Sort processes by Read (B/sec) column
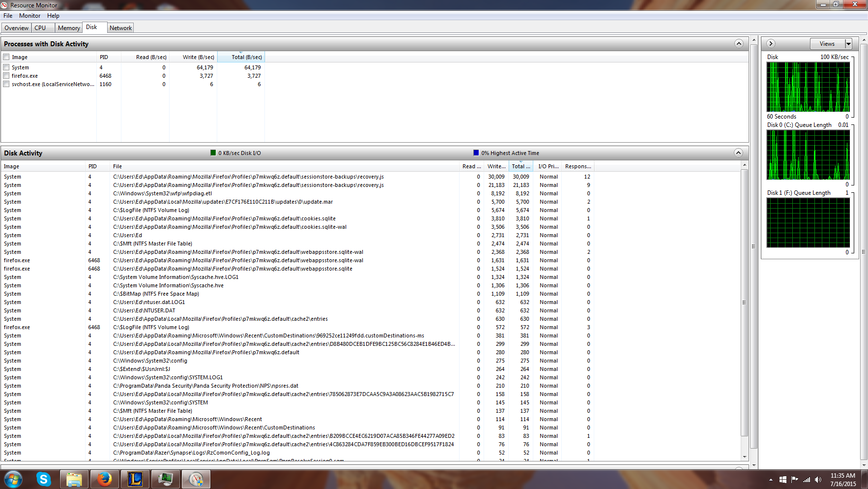 pos(145,57)
